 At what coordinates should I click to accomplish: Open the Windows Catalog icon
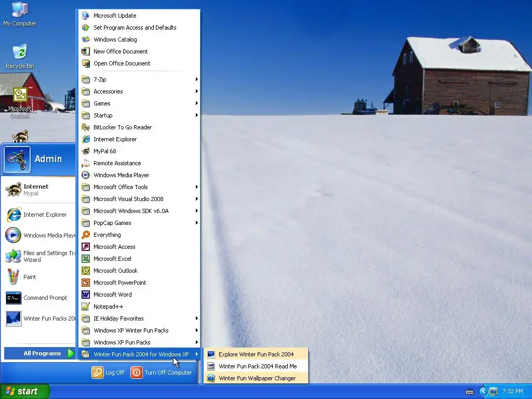pyautogui.click(x=86, y=39)
